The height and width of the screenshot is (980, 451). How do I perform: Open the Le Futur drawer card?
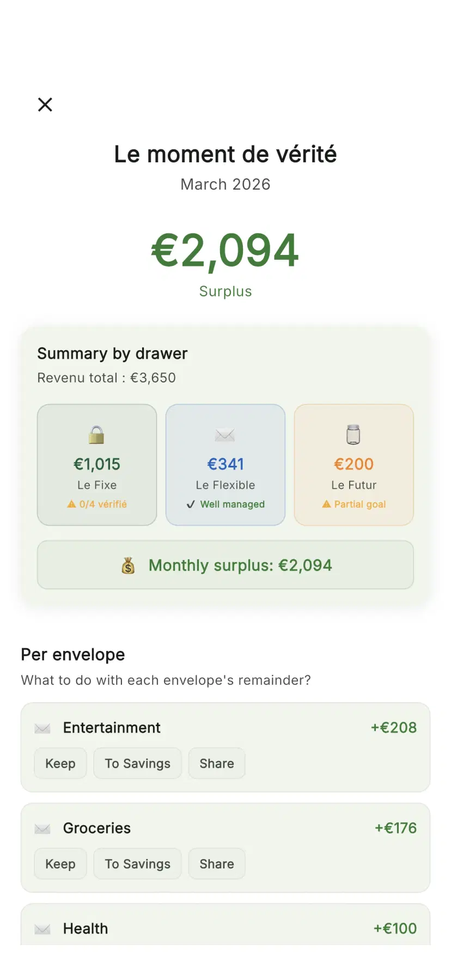354,465
